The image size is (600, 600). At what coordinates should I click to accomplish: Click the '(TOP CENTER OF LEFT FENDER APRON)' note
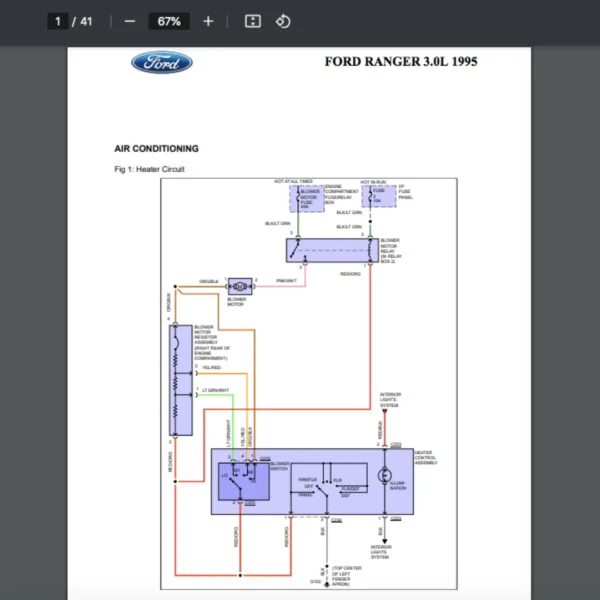[347, 576]
